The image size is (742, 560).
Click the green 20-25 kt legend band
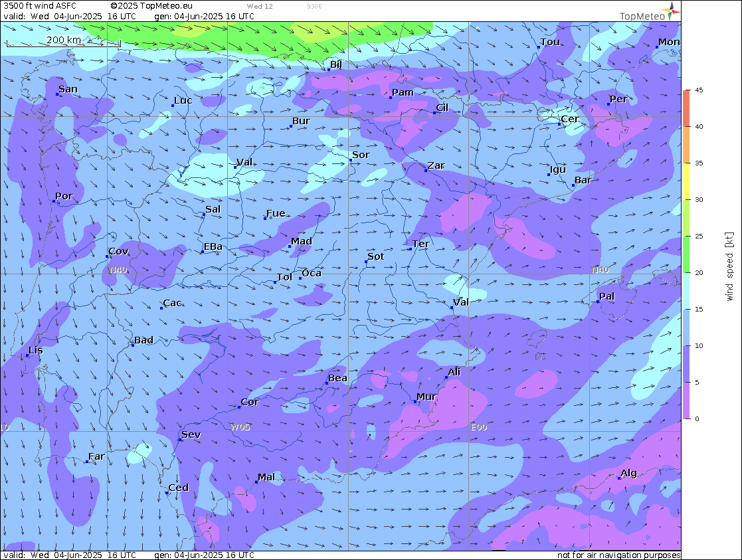[686, 254]
